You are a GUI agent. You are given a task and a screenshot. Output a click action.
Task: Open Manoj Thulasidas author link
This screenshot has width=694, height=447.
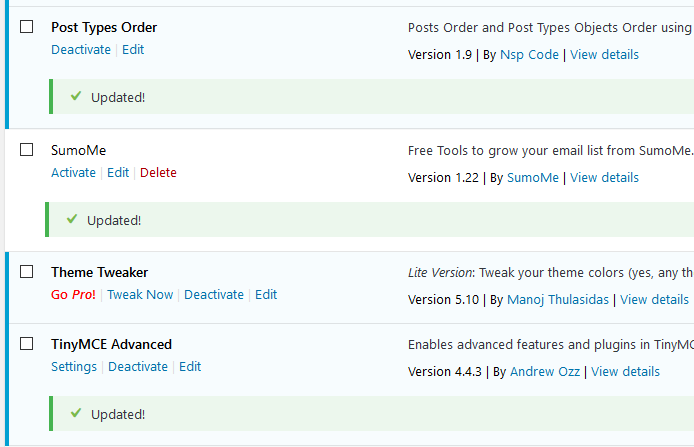coord(558,300)
